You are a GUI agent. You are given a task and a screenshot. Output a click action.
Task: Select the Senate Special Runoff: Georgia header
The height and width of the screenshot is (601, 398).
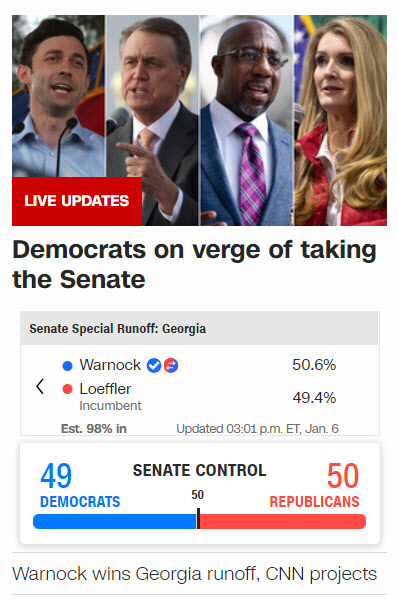199,328
